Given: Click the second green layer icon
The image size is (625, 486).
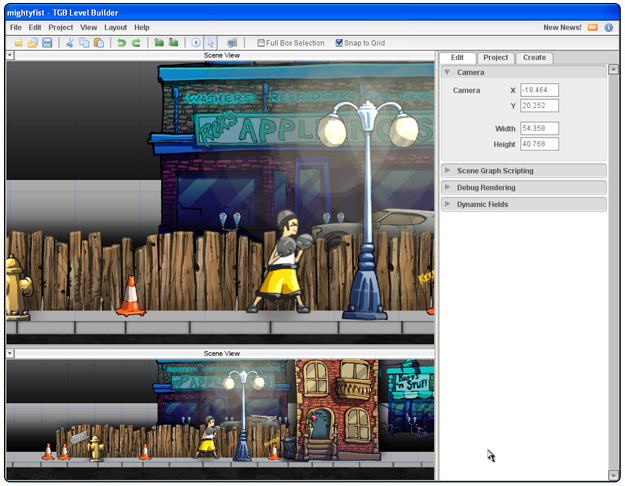Looking at the screenshot, I should pos(173,42).
